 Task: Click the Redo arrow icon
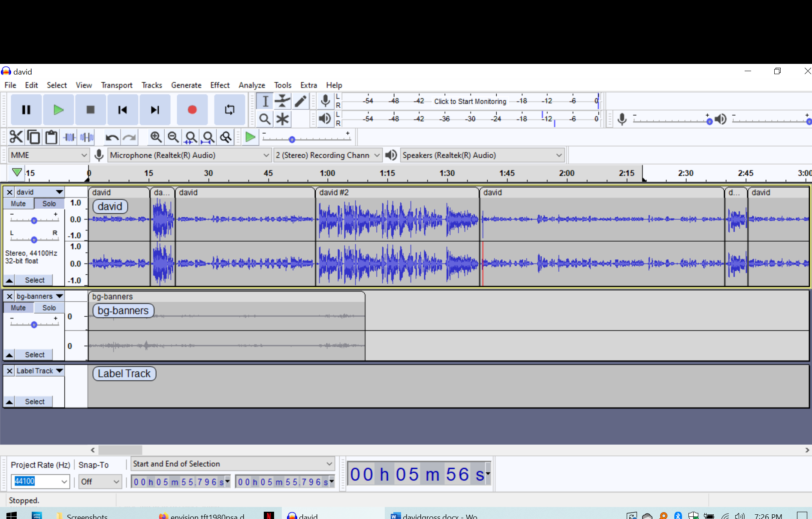(x=130, y=137)
